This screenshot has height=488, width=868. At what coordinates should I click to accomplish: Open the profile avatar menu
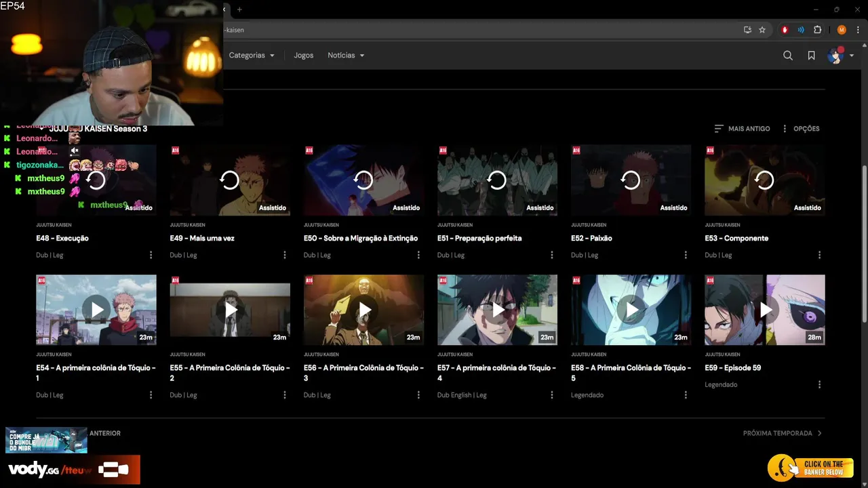(x=840, y=56)
